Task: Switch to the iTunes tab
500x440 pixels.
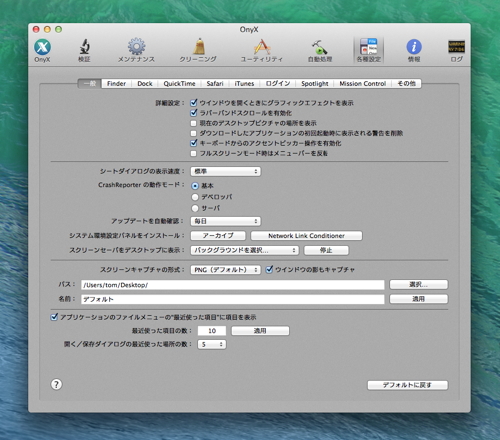Action: tap(244, 83)
